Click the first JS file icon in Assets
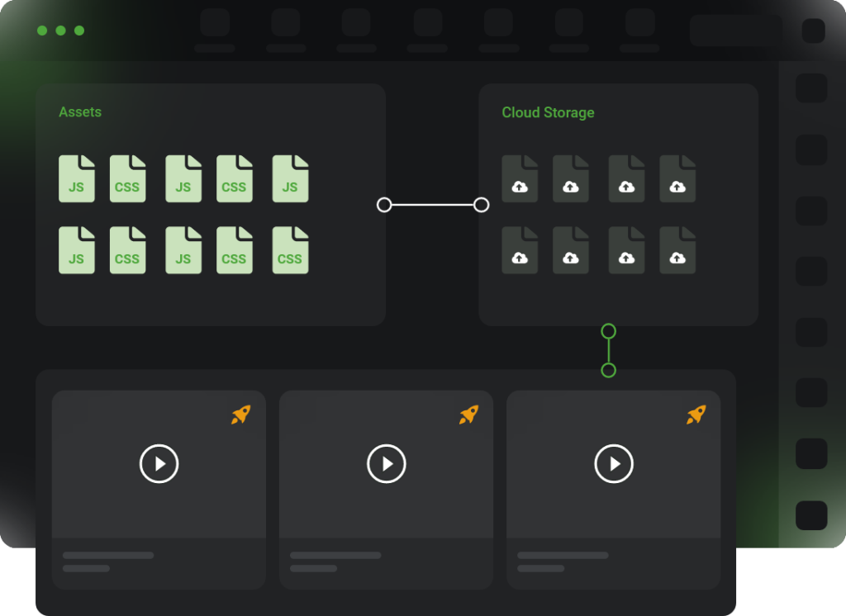The width and height of the screenshot is (846, 616). (x=76, y=178)
